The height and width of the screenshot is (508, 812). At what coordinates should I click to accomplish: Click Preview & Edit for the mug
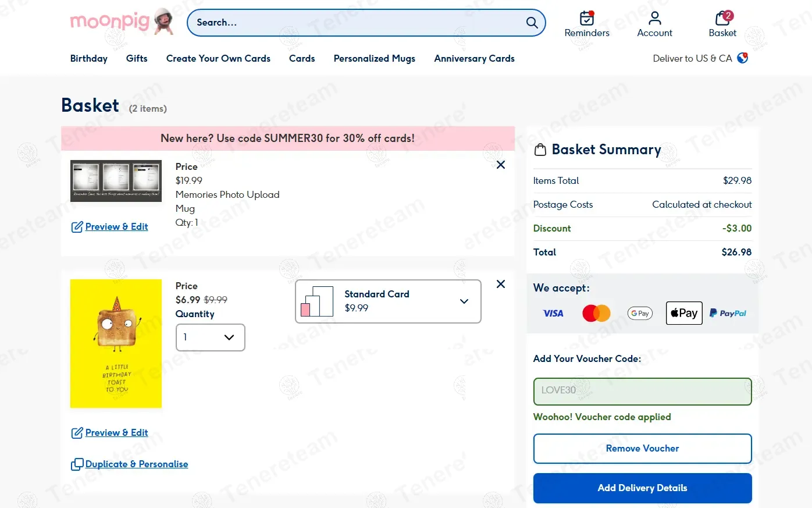(116, 227)
